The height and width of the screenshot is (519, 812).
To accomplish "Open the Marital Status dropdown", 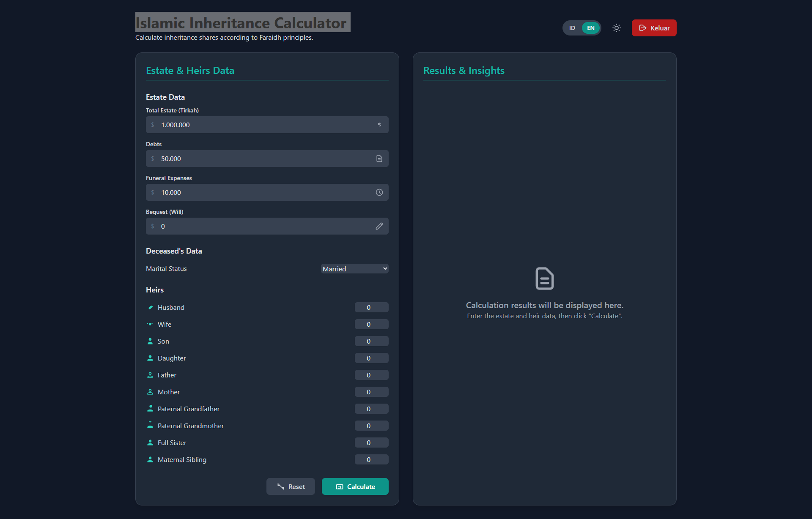I will pyautogui.click(x=354, y=269).
